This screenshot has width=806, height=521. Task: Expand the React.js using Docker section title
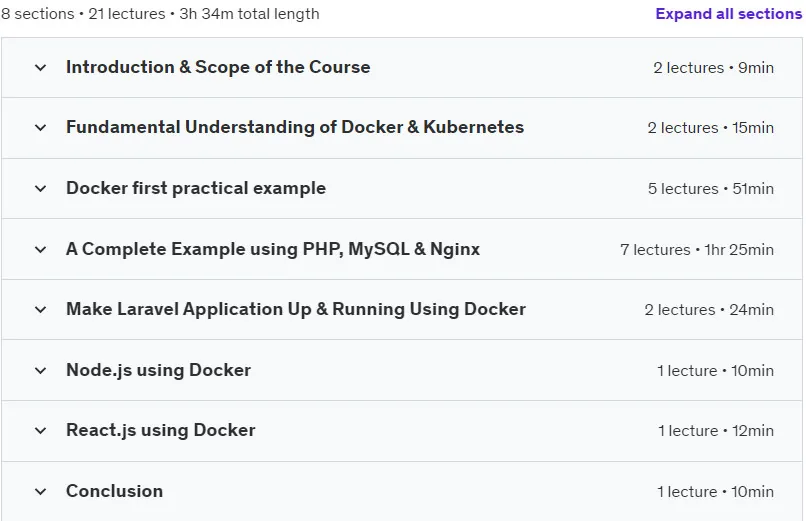point(160,430)
